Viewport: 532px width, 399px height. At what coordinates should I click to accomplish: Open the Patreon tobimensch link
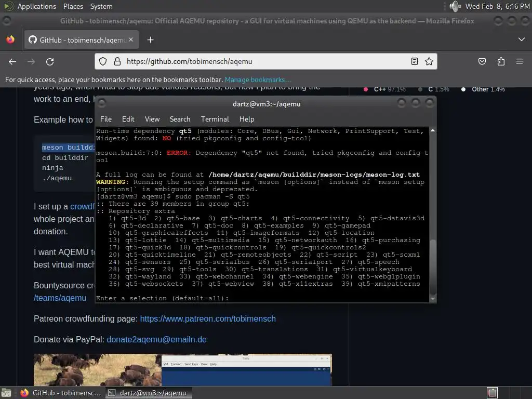click(x=208, y=318)
